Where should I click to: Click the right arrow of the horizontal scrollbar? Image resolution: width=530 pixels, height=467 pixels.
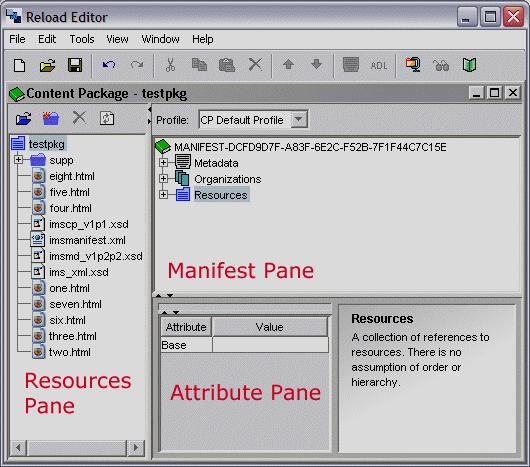coord(136,448)
